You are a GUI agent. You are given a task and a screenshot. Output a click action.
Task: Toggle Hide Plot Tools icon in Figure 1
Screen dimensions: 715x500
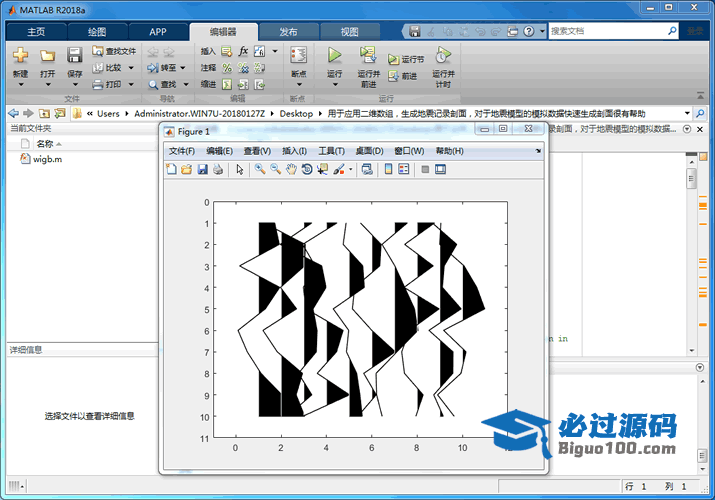(425, 170)
